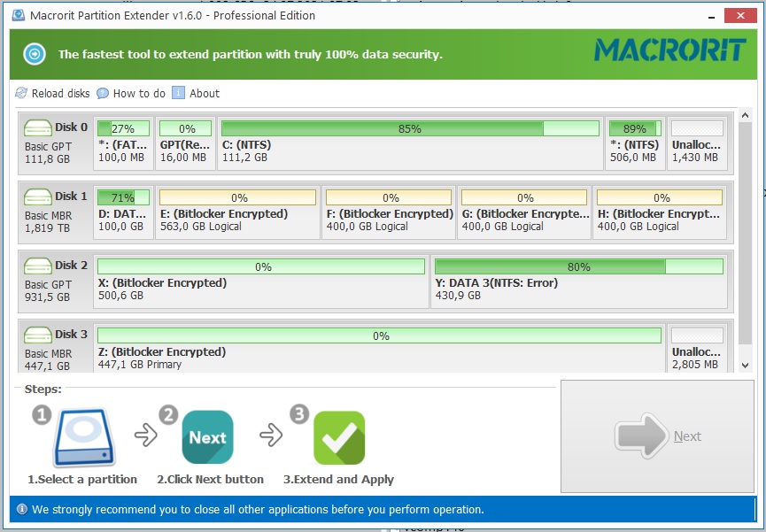Click the Disk 1 drive icon
766x532 pixels.
tap(38, 197)
